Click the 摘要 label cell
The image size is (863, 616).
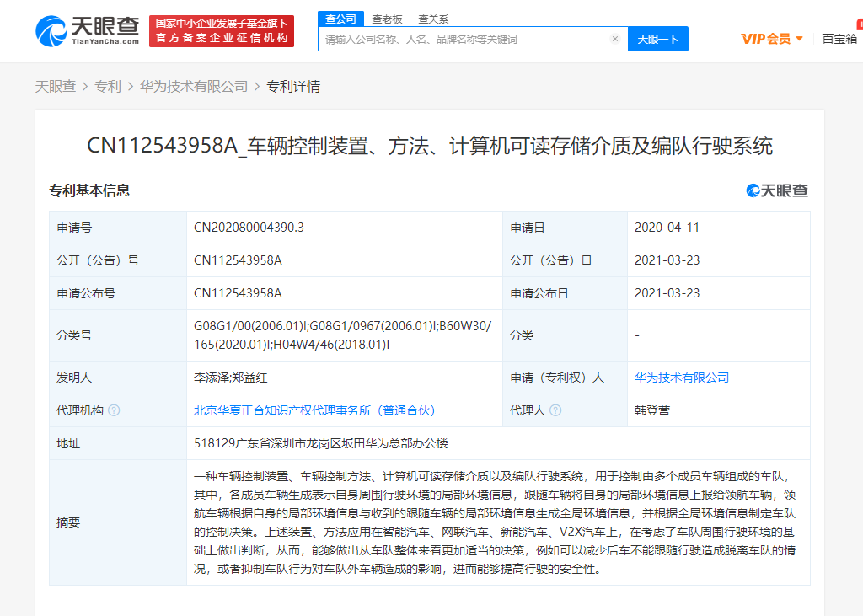click(118, 522)
